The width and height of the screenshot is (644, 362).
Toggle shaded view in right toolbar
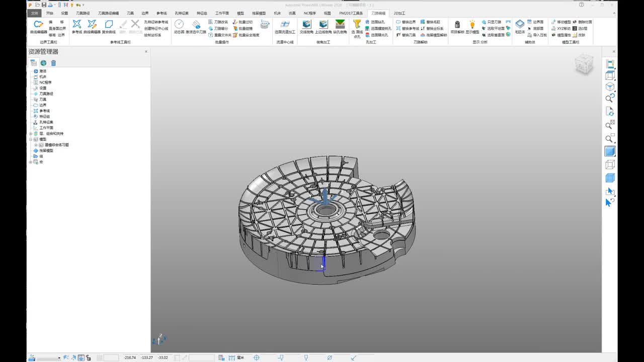pyautogui.click(x=610, y=151)
